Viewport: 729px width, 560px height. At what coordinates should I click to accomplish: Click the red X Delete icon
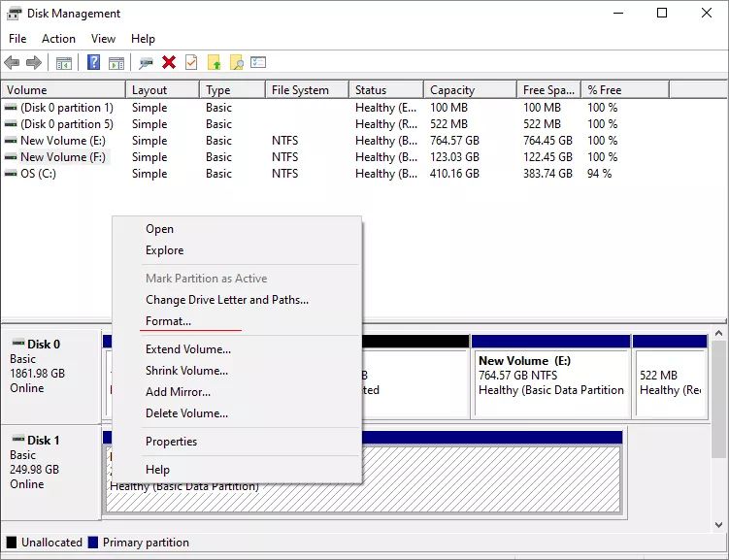click(169, 62)
